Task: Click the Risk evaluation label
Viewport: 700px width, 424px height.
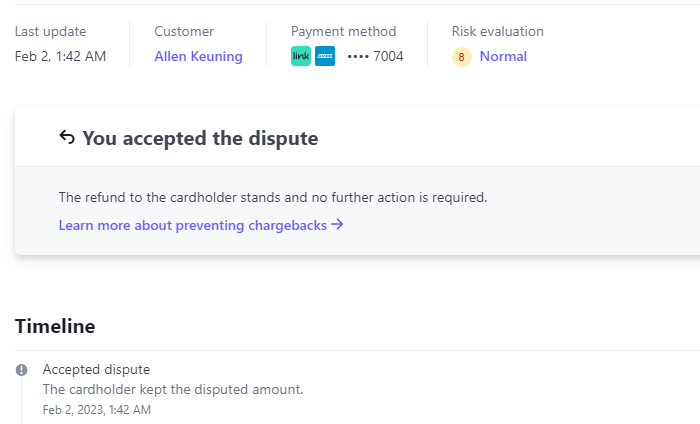Action: point(498,31)
